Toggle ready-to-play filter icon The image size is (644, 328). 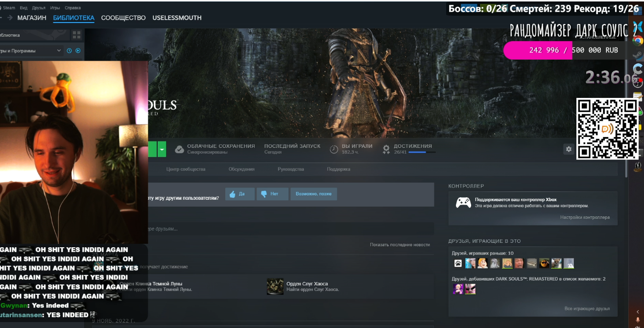[x=78, y=50]
